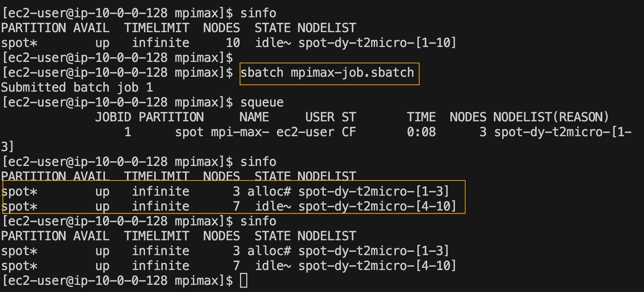Viewport: 644px width, 292px height.
Task: Click the USER column header
Action: 320,117
